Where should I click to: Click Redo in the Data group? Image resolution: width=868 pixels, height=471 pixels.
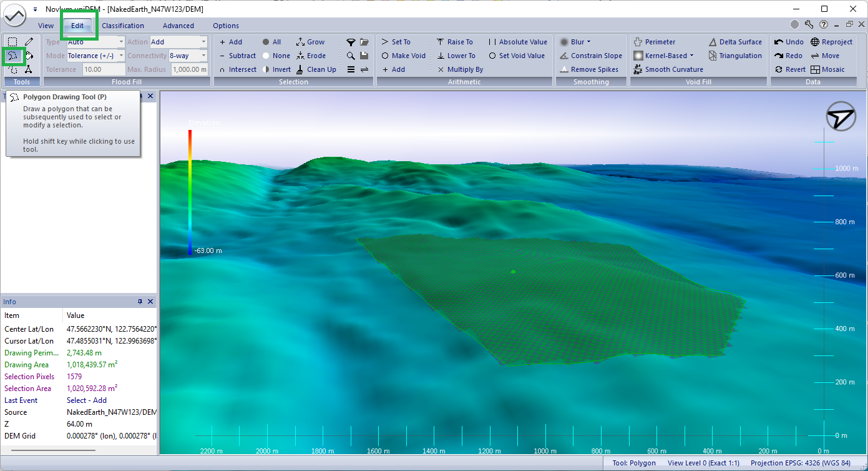[x=788, y=56]
